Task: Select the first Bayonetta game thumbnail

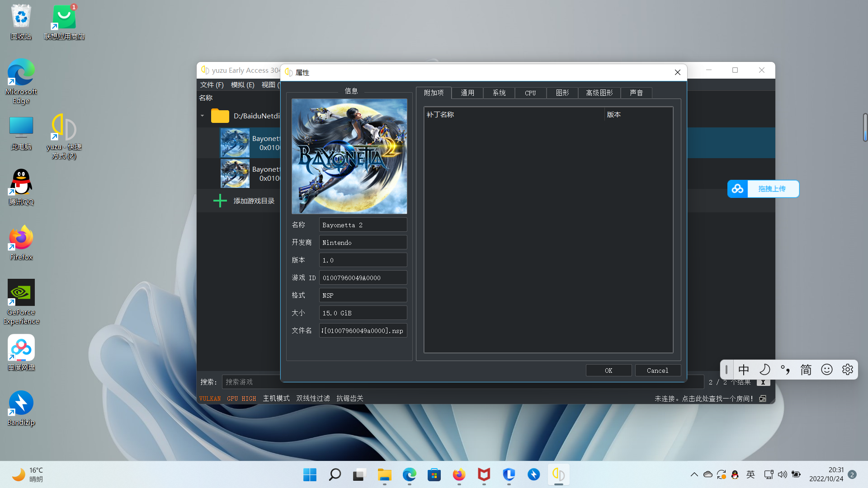Action: coord(235,143)
